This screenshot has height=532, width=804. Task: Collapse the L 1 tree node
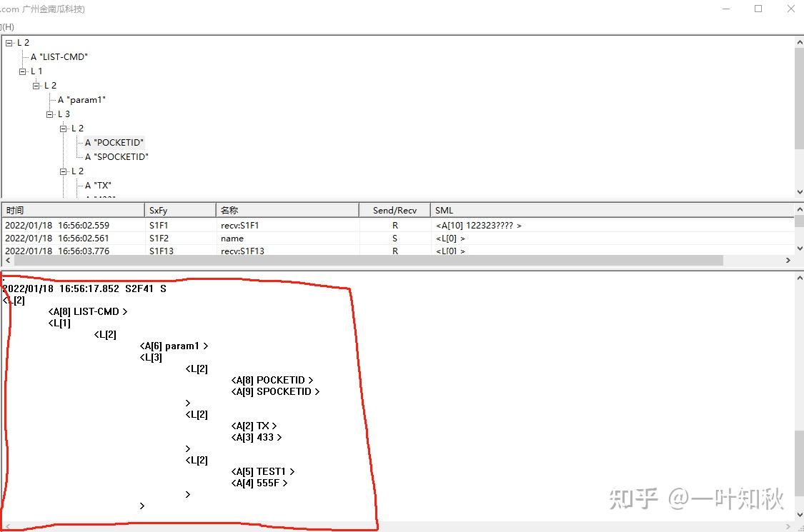pyautogui.click(x=22, y=71)
